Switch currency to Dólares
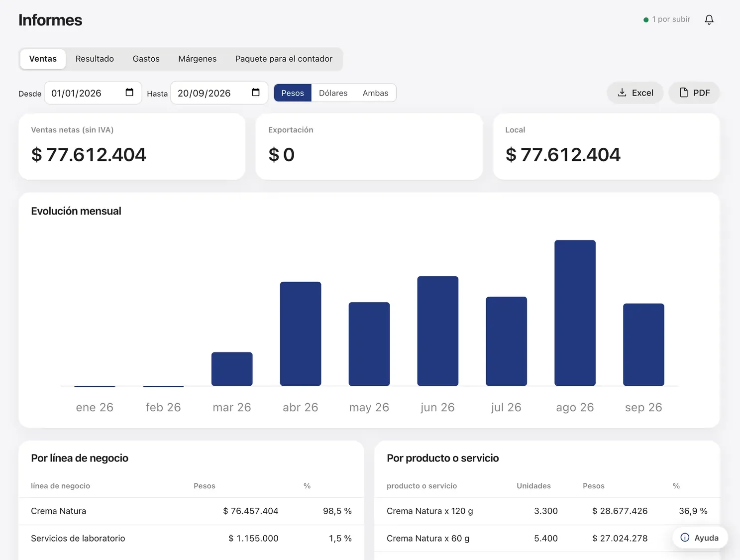The width and height of the screenshot is (740, 560). pos(333,93)
